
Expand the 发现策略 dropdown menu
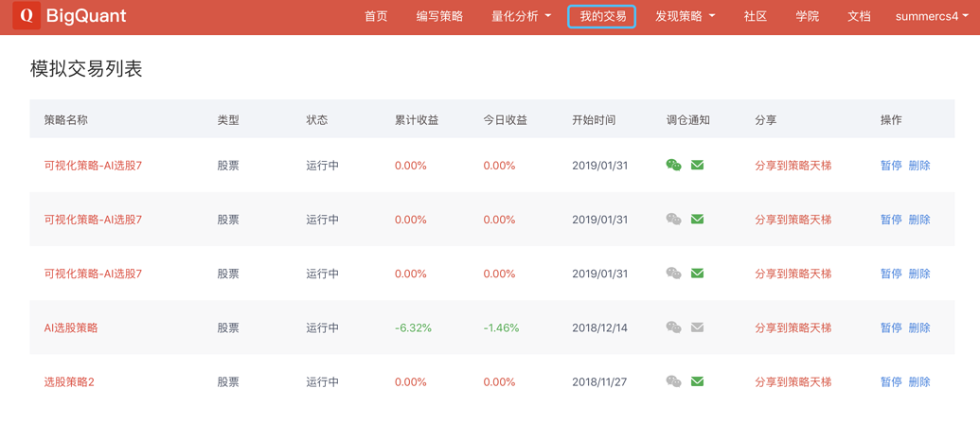point(685,17)
